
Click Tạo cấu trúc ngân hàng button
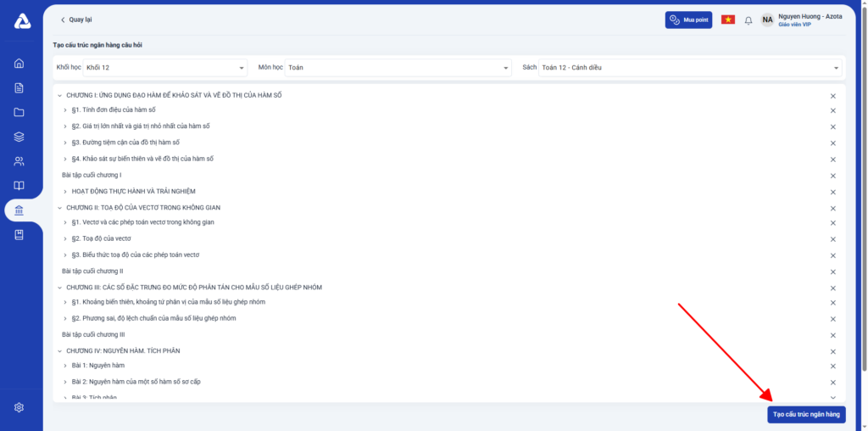806,415
